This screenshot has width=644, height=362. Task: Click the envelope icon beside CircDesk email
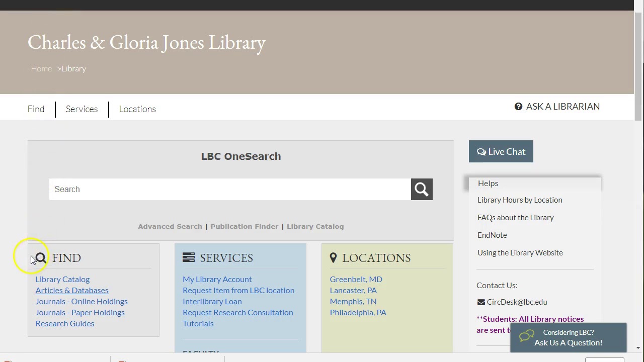(481, 302)
